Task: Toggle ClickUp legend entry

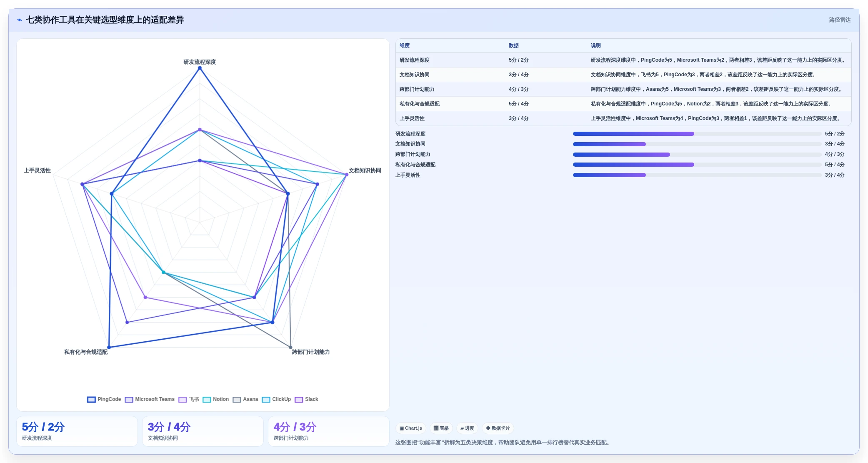Action: [276, 399]
